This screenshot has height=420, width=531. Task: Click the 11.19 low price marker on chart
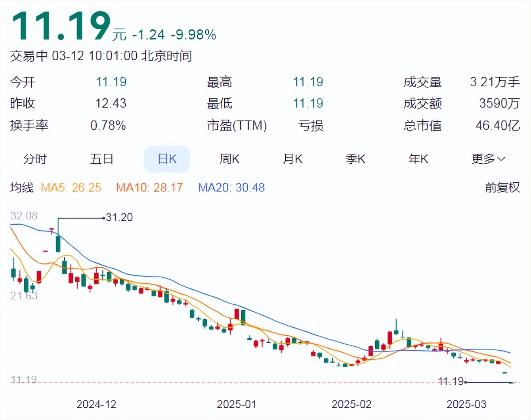(x=451, y=382)
